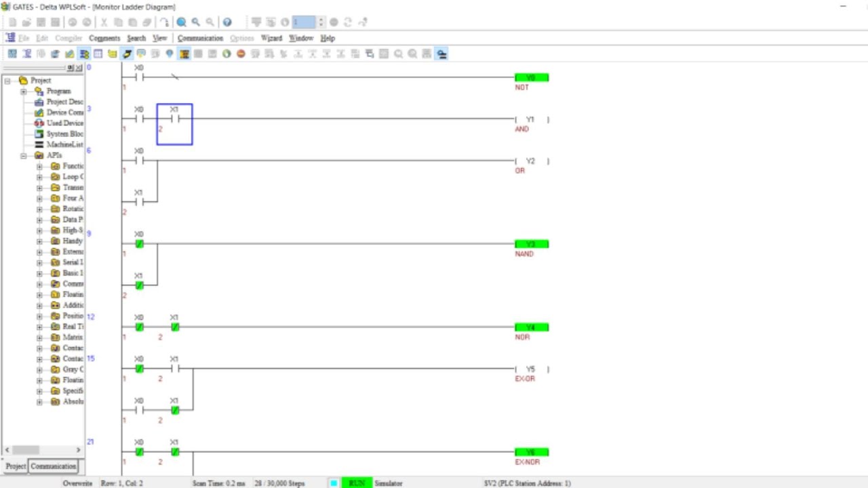Open the Search menu
The height and width of the screenshot is (488, 868).
(x=136, y=38)
